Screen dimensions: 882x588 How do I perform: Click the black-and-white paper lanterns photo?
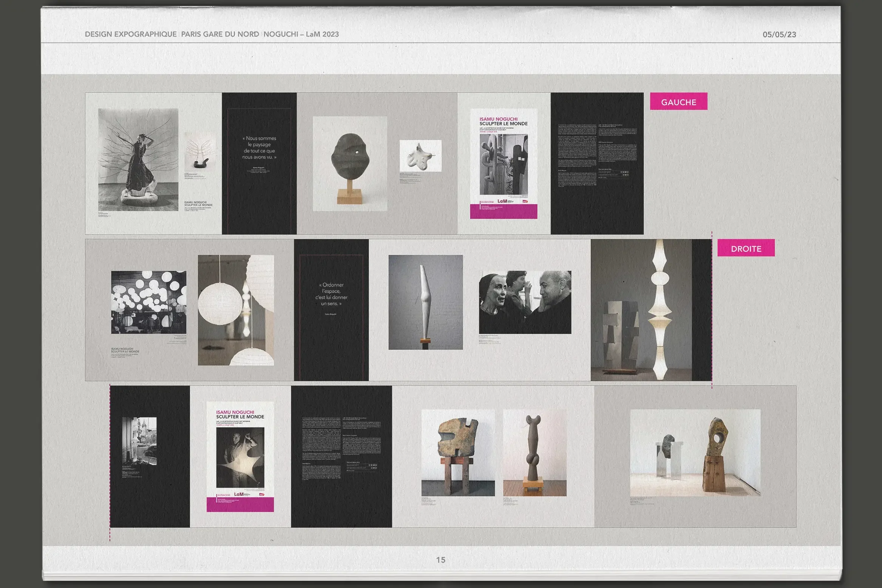(148, 302)
